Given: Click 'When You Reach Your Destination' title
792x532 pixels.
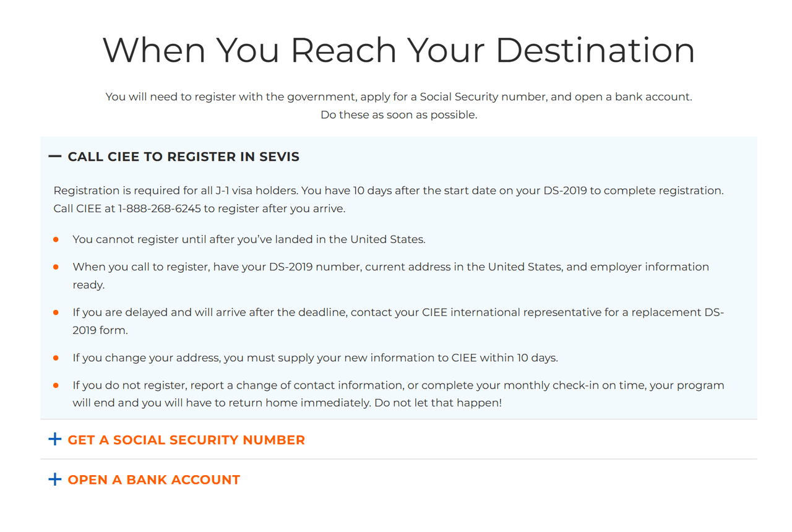Looking at the screenshot, I should [398, 50].
